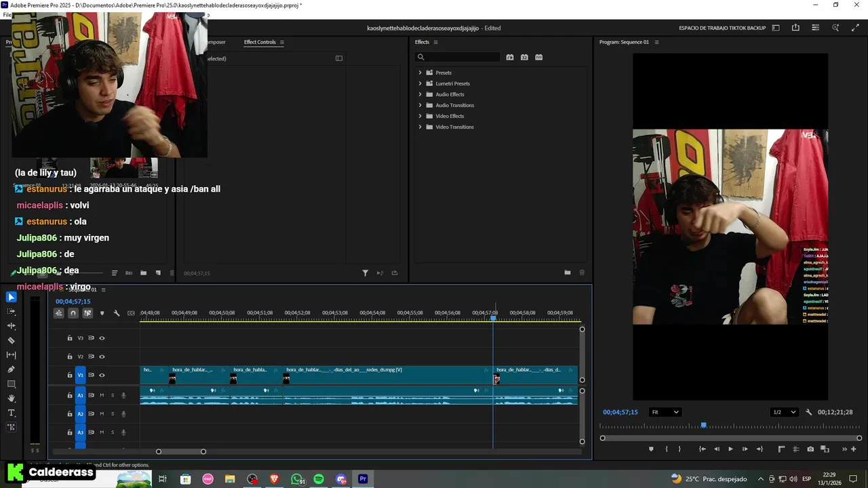The height and width of the screenshot is (488, 868).
Task: Toggle V3 track output eye
Action: (102, 338)
